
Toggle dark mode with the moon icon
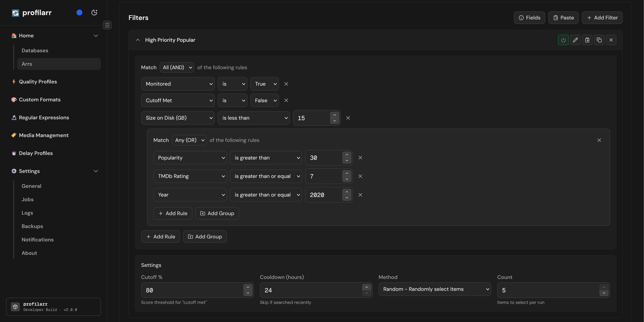(x=94, y=13)
